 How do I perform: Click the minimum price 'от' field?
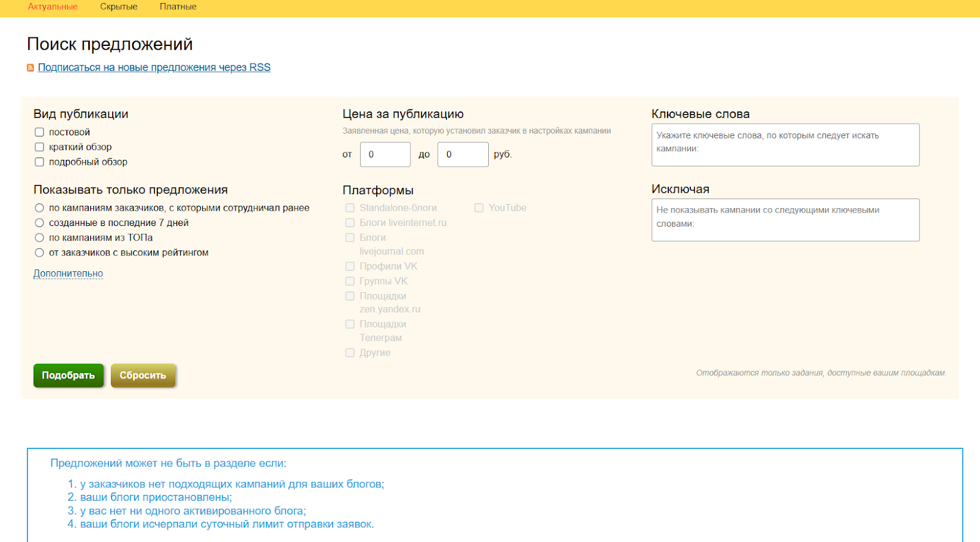point(385,154)
